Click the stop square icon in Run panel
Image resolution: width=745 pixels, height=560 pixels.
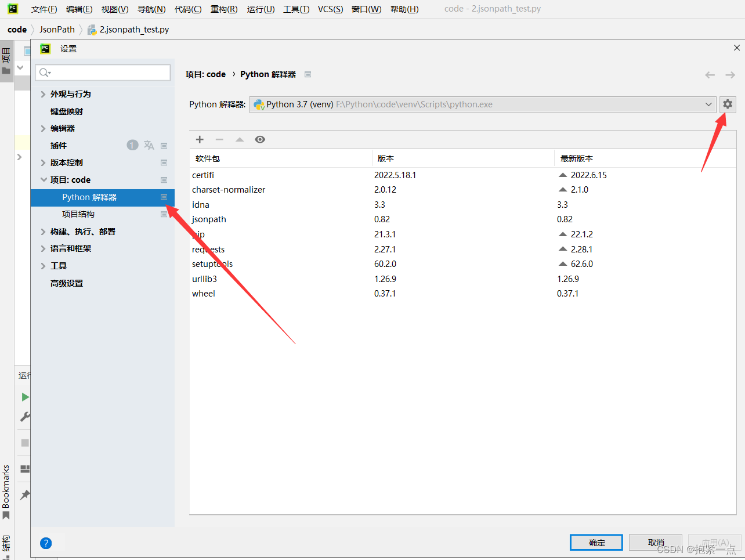click(25, 443)
